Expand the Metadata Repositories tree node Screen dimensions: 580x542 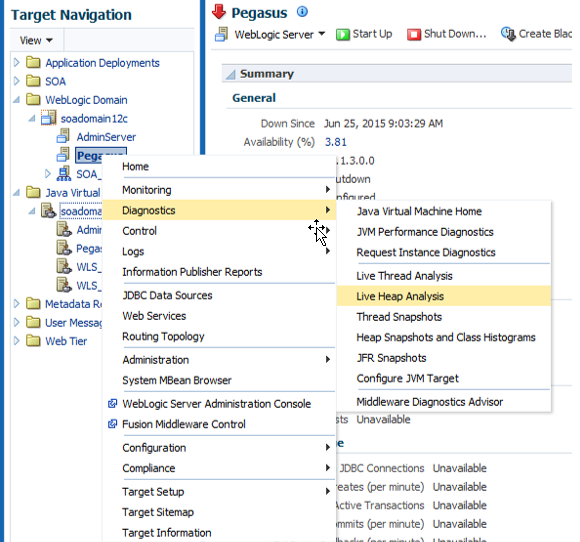(x=17, y=304)
